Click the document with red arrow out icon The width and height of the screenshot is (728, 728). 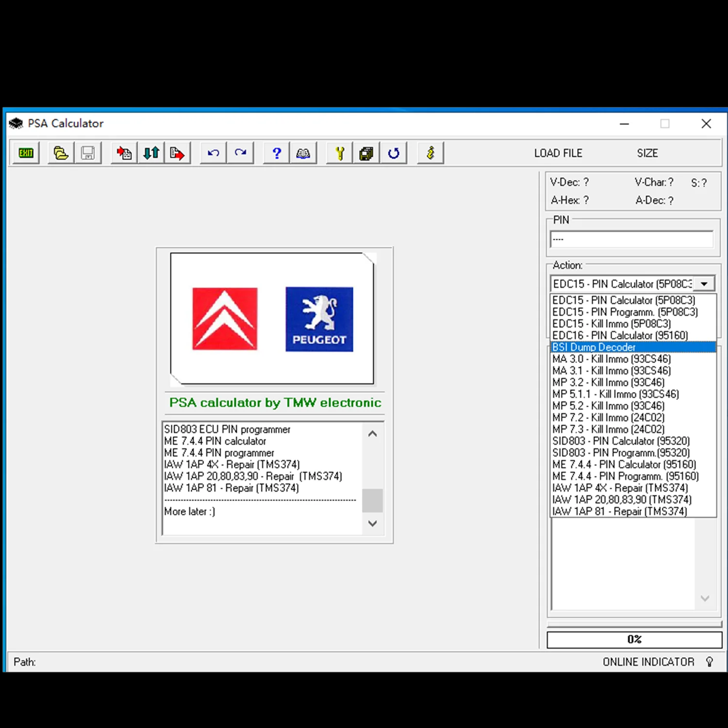coord(178,153)
